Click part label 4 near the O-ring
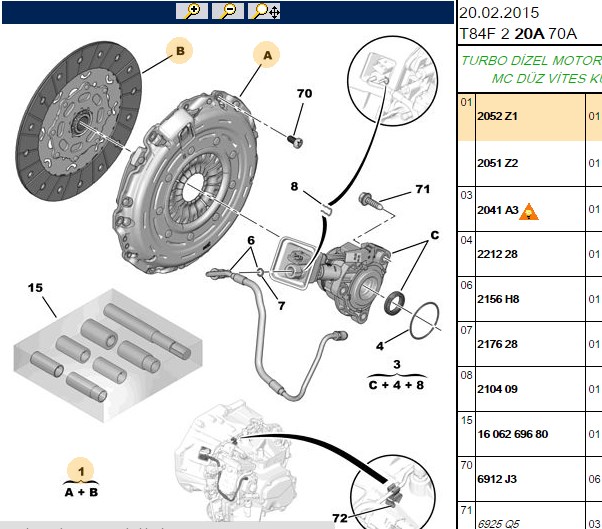 click(380, 346)
